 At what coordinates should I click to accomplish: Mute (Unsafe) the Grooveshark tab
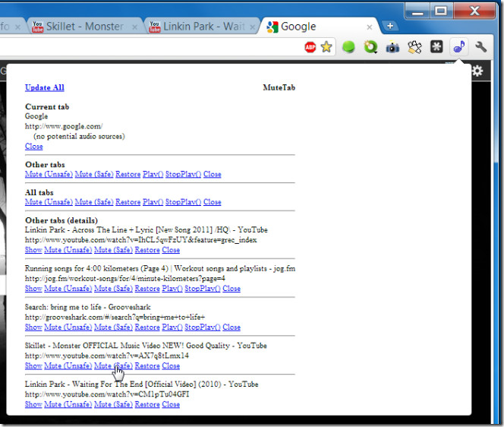point(68,327)
